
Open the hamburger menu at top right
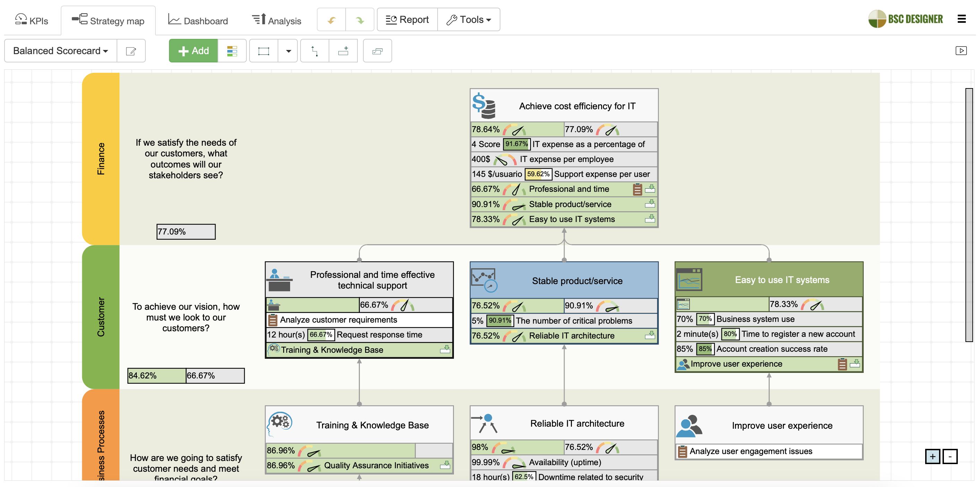[x=962, y=19]
